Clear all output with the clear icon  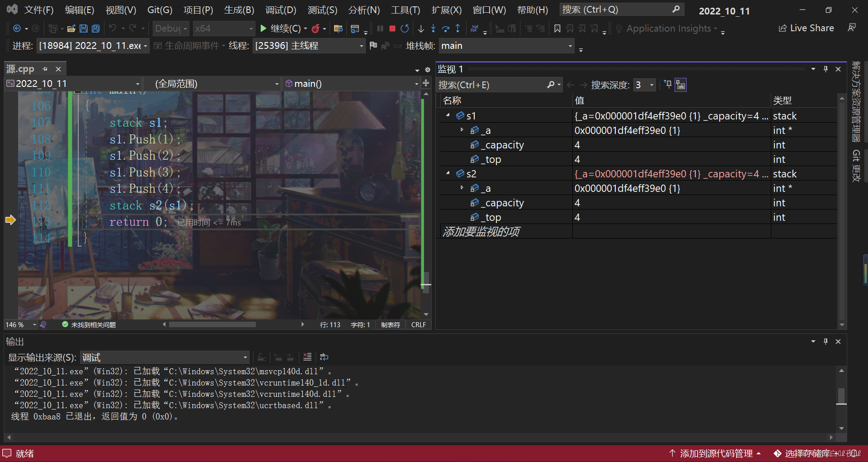[307, 357]
